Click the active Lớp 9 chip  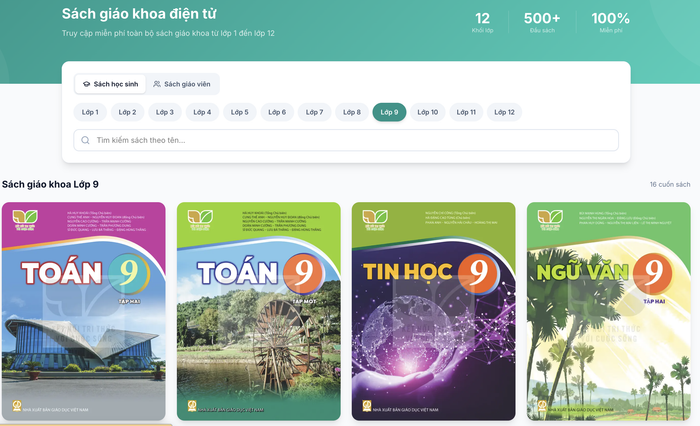click(x=389, y=112)
